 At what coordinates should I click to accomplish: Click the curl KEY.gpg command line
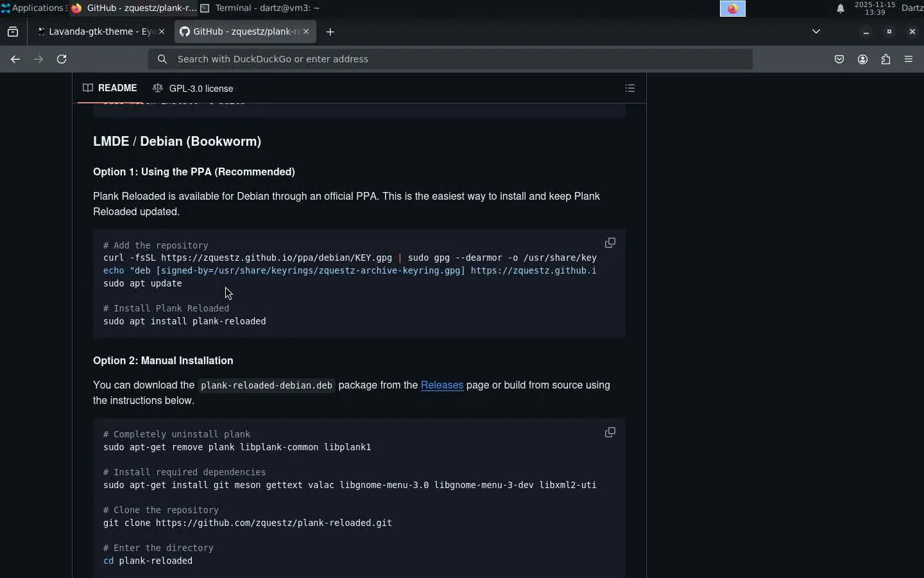[x=350, y=258]
